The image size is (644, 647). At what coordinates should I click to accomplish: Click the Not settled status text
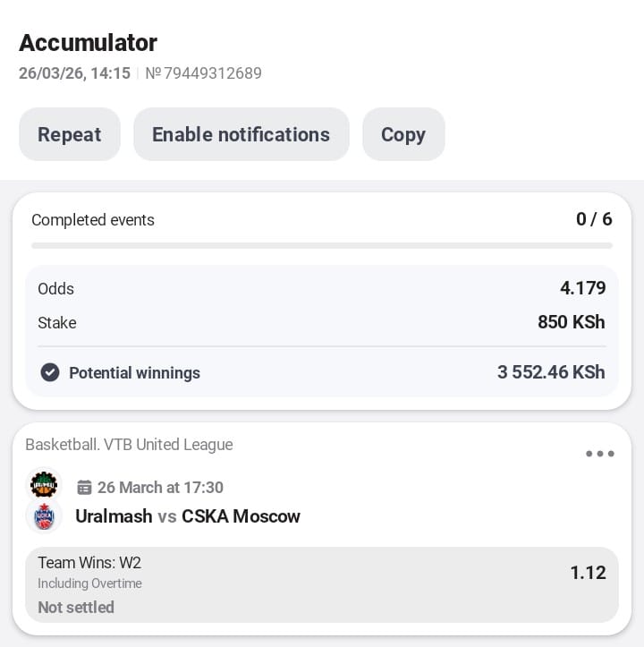pos(76,608)
